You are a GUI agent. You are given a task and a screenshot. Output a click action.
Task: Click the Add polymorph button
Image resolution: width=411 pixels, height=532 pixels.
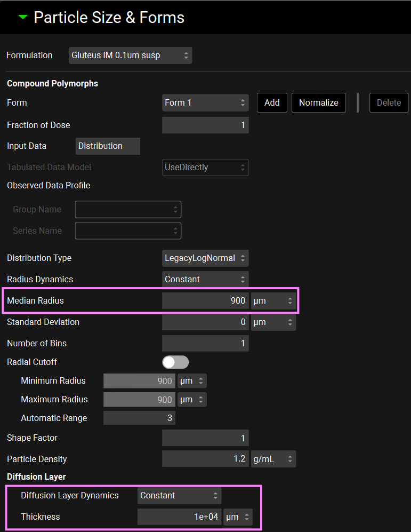(272, 103)
